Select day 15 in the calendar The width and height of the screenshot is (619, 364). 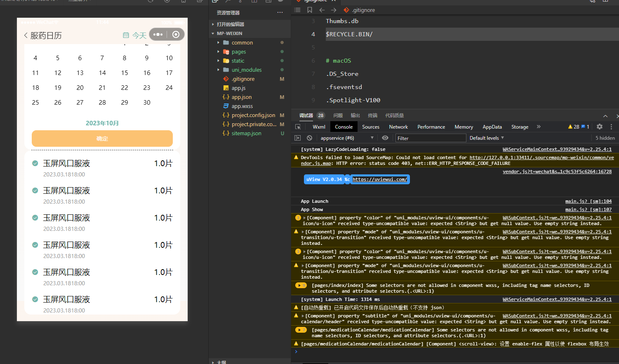point(125,73)
